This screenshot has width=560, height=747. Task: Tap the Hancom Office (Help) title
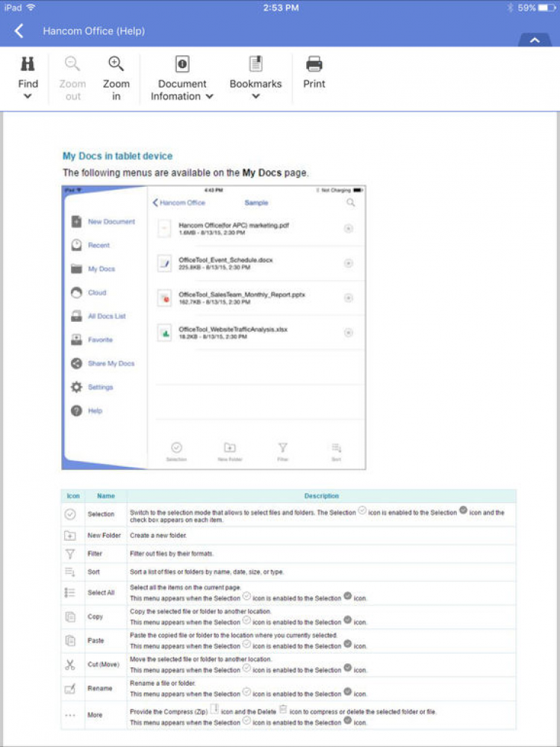point(94,31)
